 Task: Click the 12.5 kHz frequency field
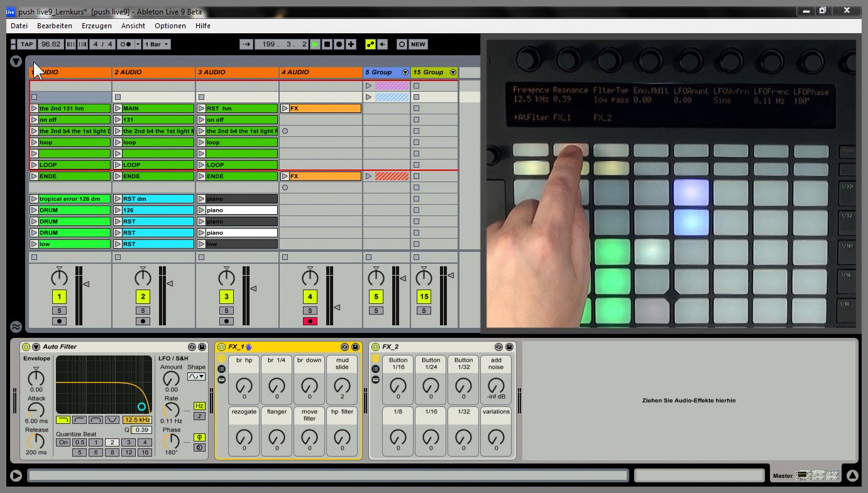tap(137, 420)
